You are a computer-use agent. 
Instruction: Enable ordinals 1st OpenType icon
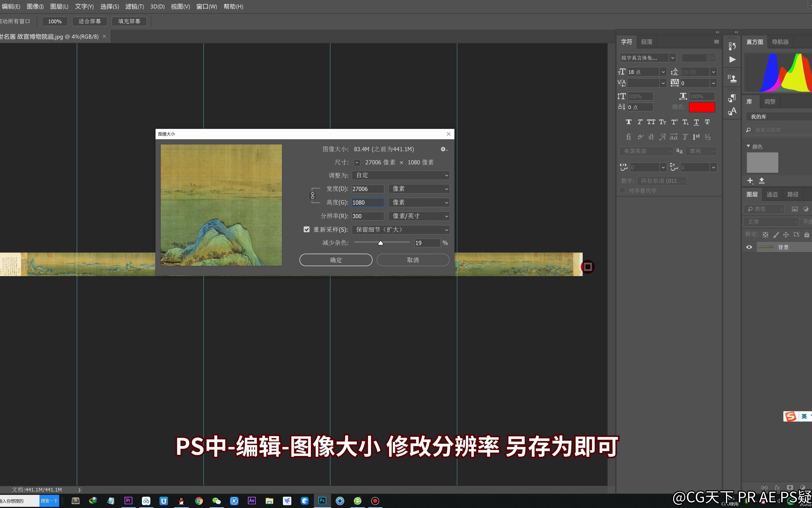[696, 137]
